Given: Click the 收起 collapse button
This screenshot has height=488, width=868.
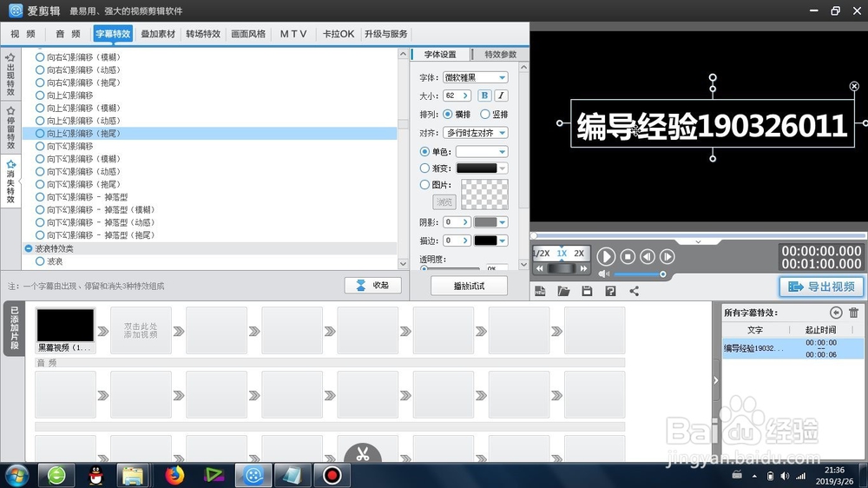Looking at the screenshot, I should click(373, 286).
